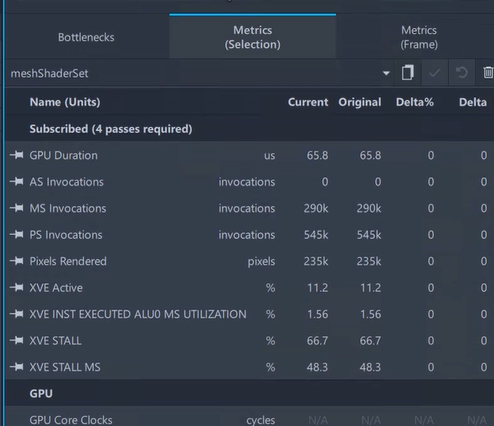Select the XVE STALL metric row
This screenshot has height=426, width=494.
click(249, 341)
